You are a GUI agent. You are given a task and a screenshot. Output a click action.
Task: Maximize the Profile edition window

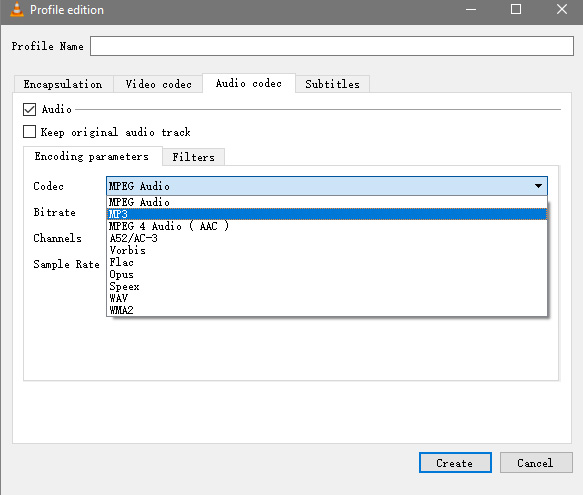(x=516, y=9)
